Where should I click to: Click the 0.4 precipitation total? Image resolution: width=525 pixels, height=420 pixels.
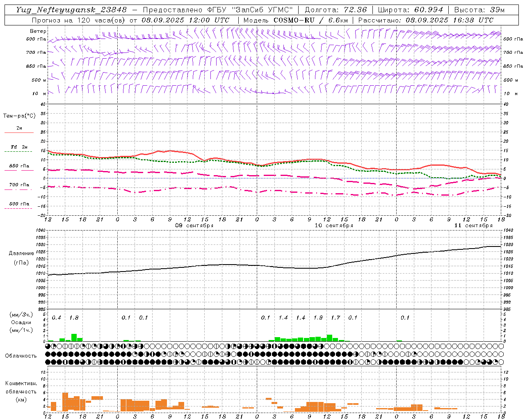(57, 318)
